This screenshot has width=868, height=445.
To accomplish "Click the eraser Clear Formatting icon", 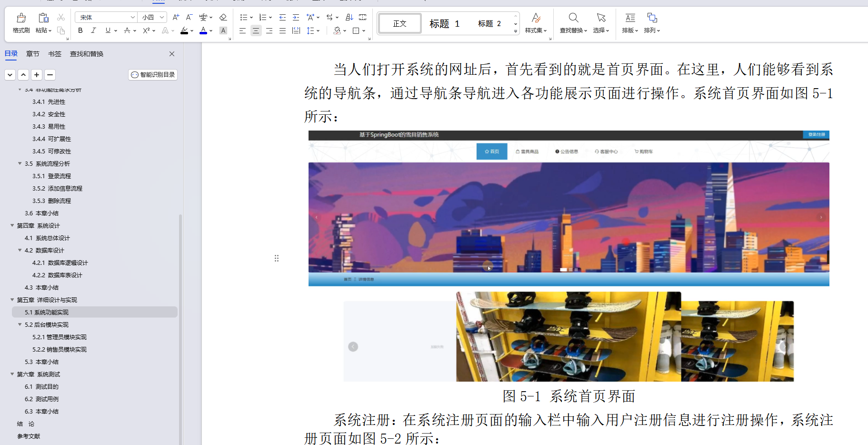I will (x=223, y=17).
